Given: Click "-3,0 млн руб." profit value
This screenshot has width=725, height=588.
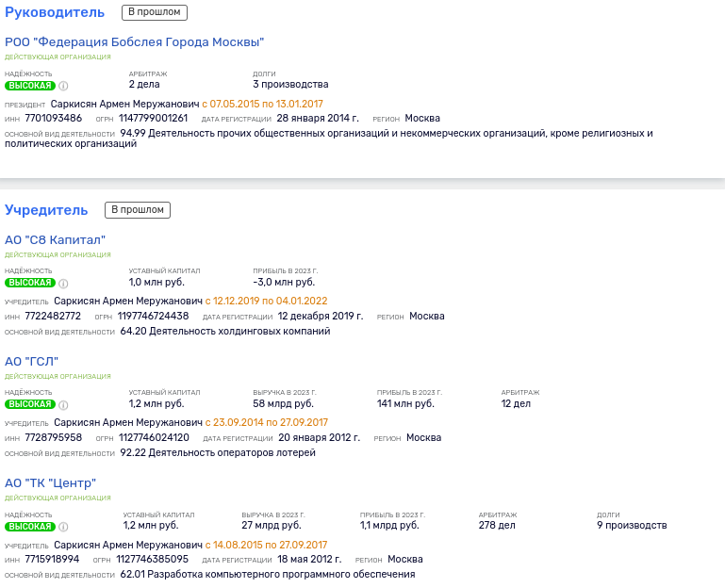Looking at the screenshot, I should [x=284, y=282].
